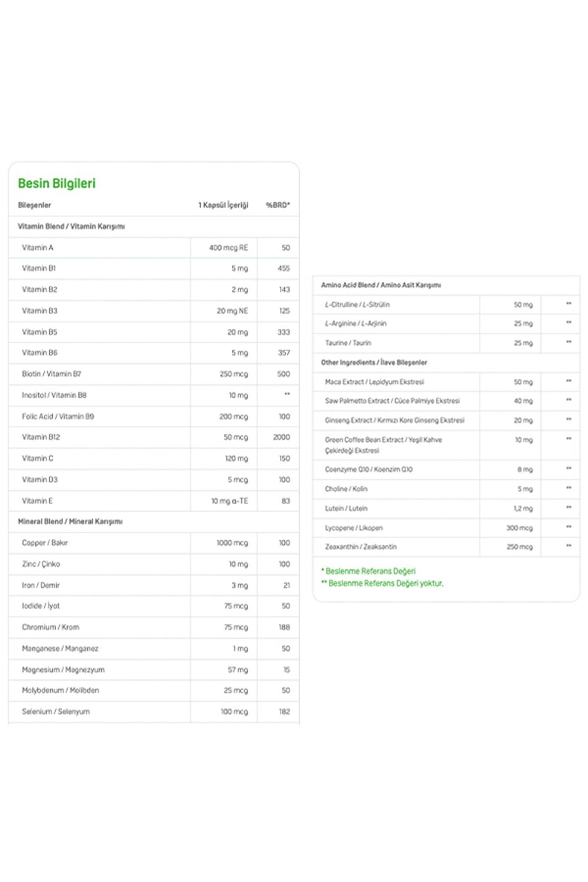Select the Amino Acid Blend section heading
The image size is (588, 882).
tap(381, 285)
